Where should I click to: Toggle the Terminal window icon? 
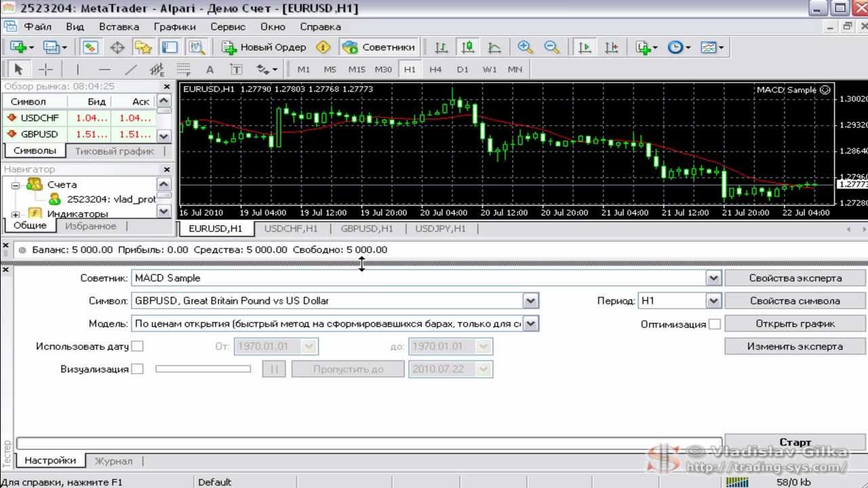coord(170,47)
